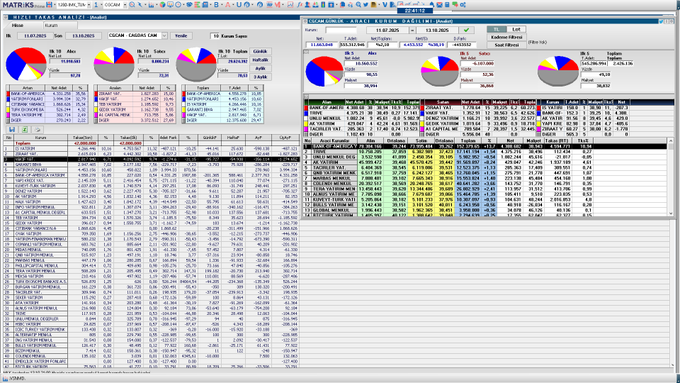
Task: Click the person user icon in main toolbar
Action: tap(307, 5)
